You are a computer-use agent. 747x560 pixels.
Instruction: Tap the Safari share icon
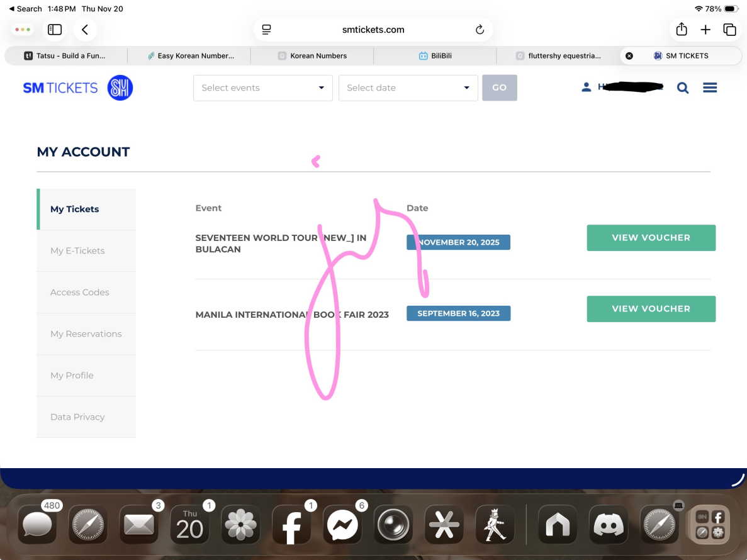682,30
